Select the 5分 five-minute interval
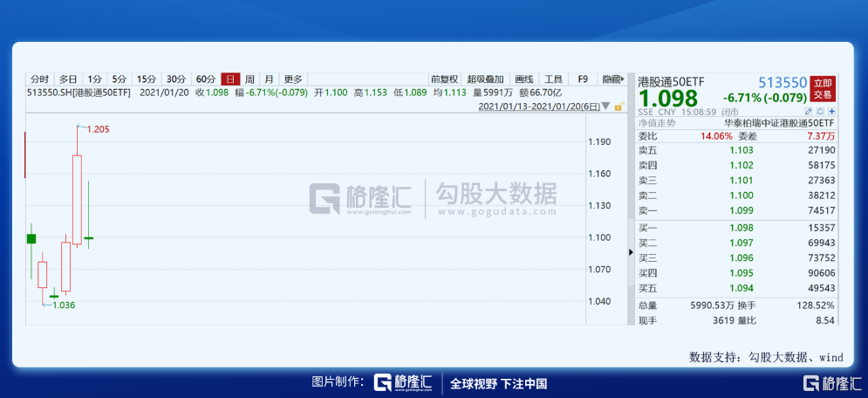Image resolution: width=868 pixels, height=398 pixels. (x=120, y=79)
